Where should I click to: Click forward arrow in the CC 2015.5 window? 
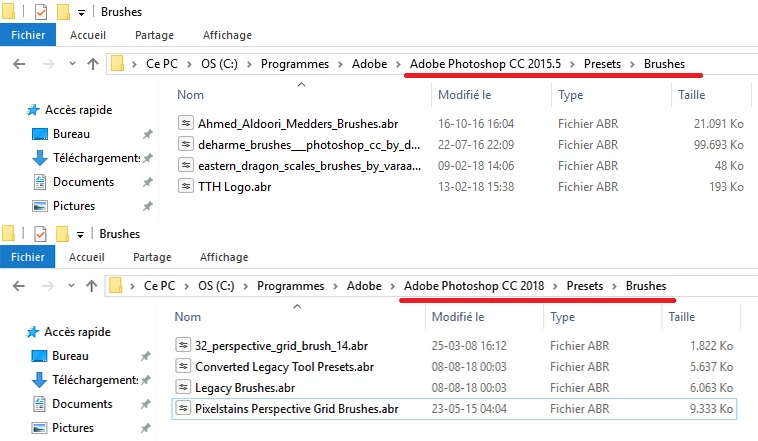[x=48, y=64]
